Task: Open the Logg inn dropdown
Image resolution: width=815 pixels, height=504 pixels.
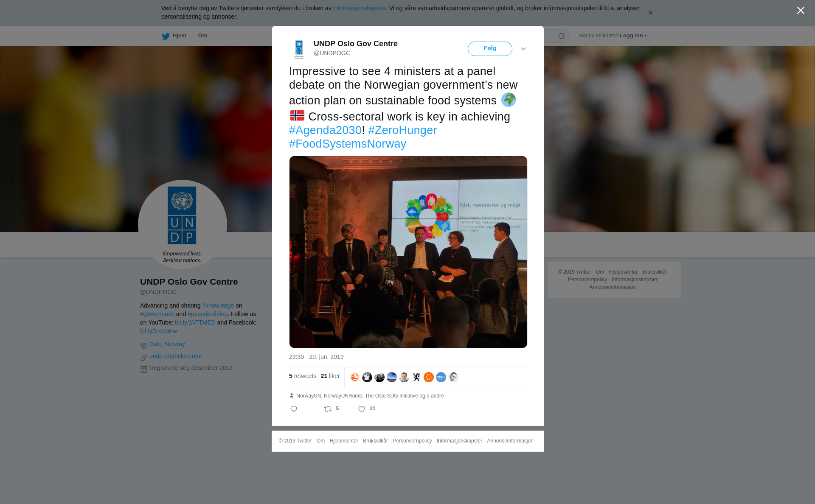Action: click(633, 36)
